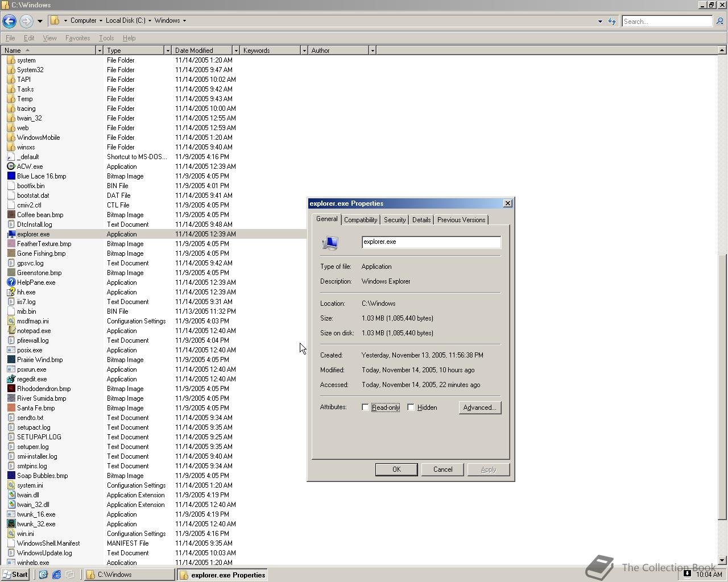Expand the Computer breadcrumb arrow

tap(101, 20)
